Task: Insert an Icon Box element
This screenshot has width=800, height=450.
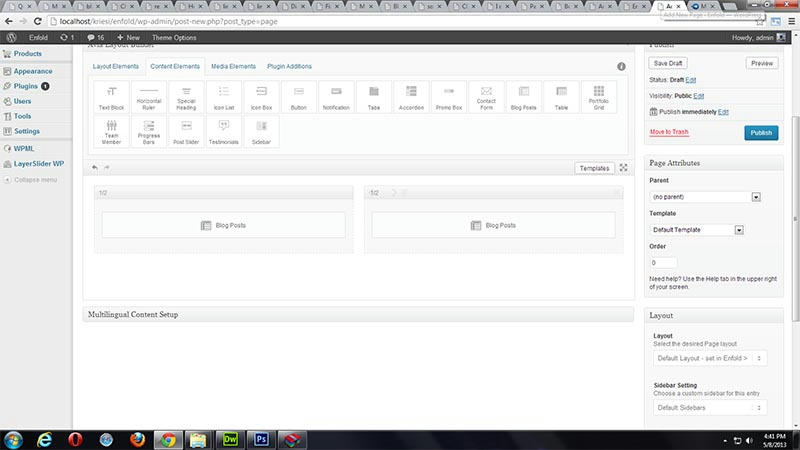Action: click(x=261, y=97)
